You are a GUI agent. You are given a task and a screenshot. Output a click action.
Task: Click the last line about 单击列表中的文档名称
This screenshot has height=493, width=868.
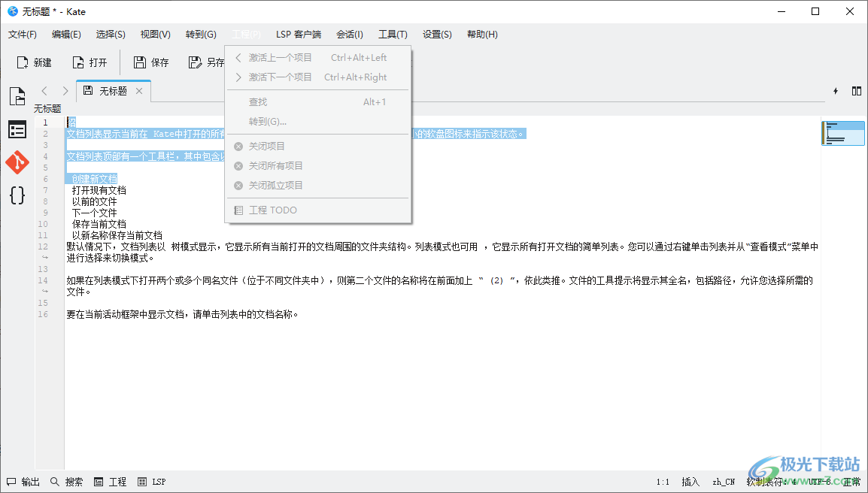[182, 314]
